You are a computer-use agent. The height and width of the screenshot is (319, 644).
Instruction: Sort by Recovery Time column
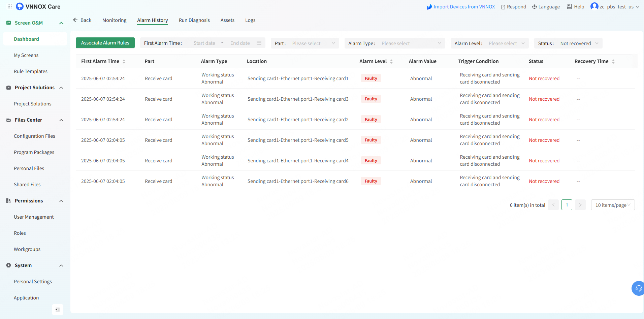pos(613,61)
